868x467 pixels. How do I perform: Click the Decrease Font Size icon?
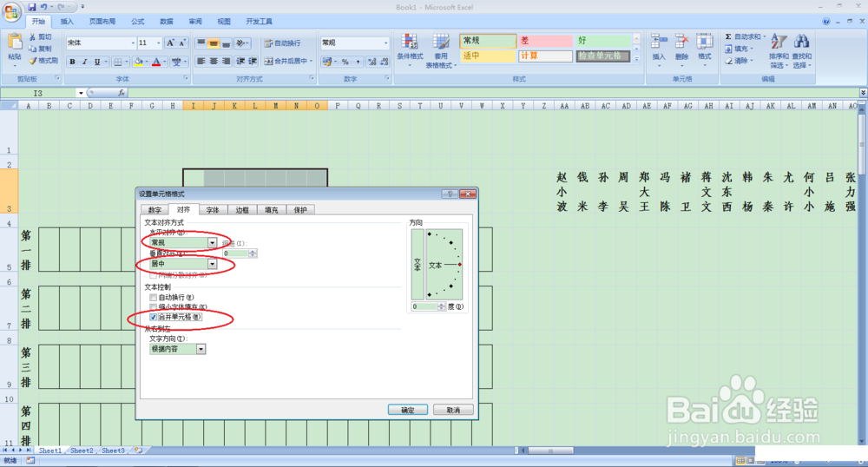181,43
